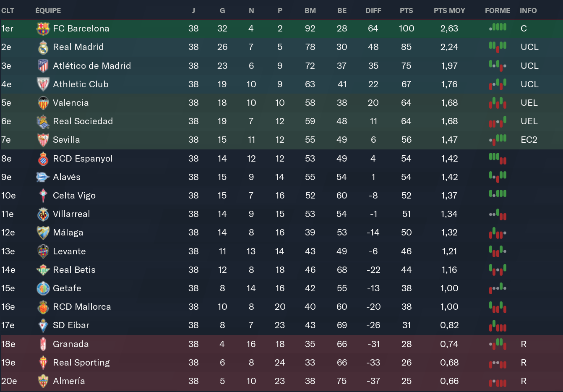Click the FC Barcelona club crest
The image size is (563, 392).
[43, 29]
